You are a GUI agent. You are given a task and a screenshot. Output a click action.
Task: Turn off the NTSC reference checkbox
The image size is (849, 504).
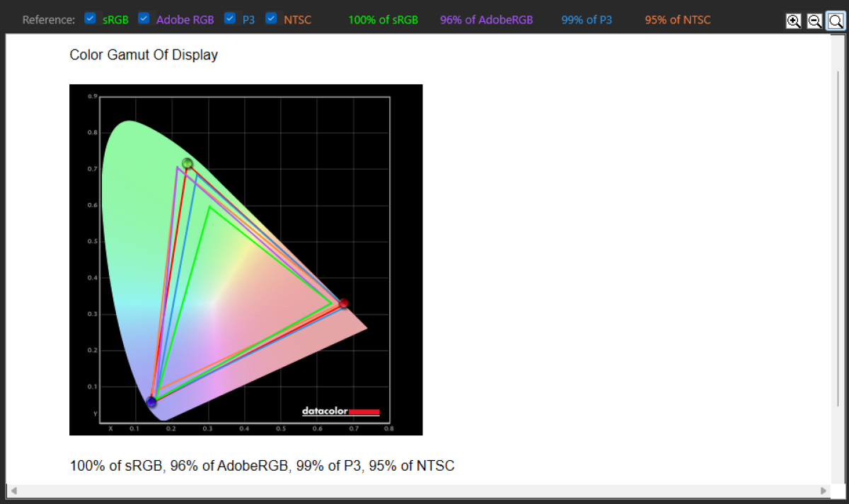pyautogui.click(x=271, y=19)
